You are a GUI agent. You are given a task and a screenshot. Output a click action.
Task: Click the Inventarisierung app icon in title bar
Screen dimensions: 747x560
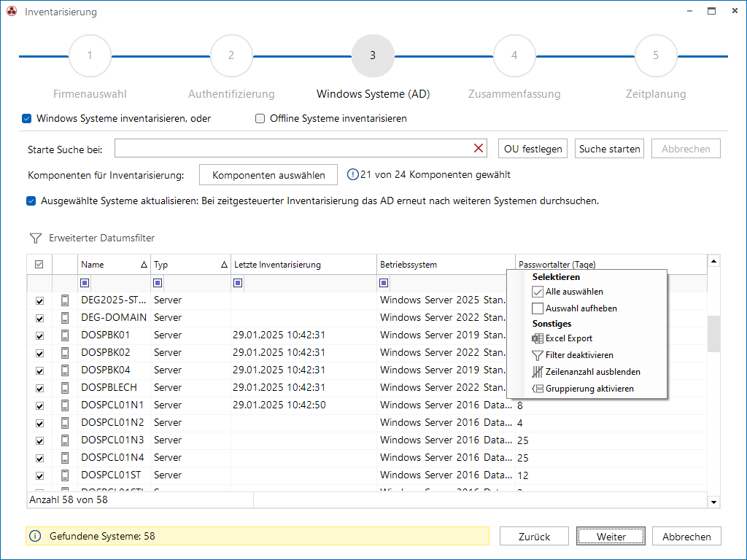[x=12, y=12]
